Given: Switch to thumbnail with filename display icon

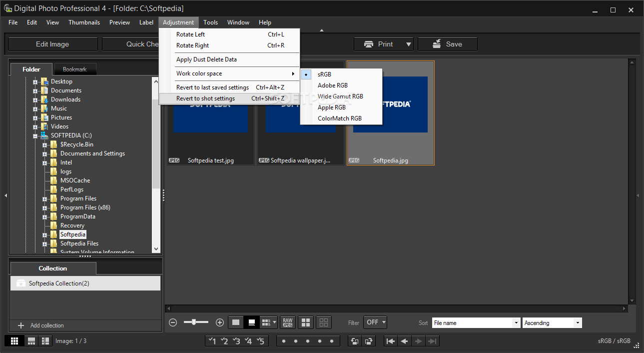Looking at the screenshot, I should point(252,322).
